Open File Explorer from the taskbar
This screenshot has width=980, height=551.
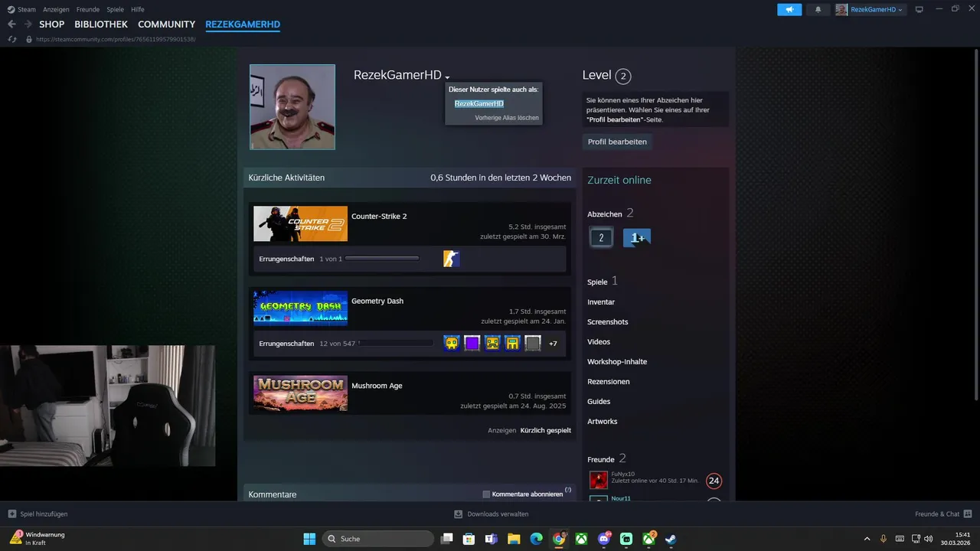pyautogui.click(x=514, y=539)
